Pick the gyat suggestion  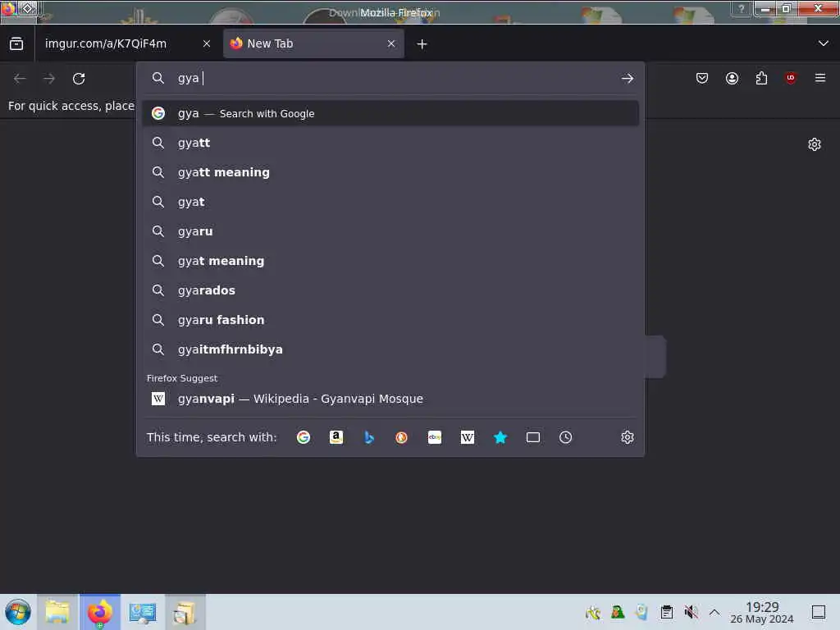[390, 202]
